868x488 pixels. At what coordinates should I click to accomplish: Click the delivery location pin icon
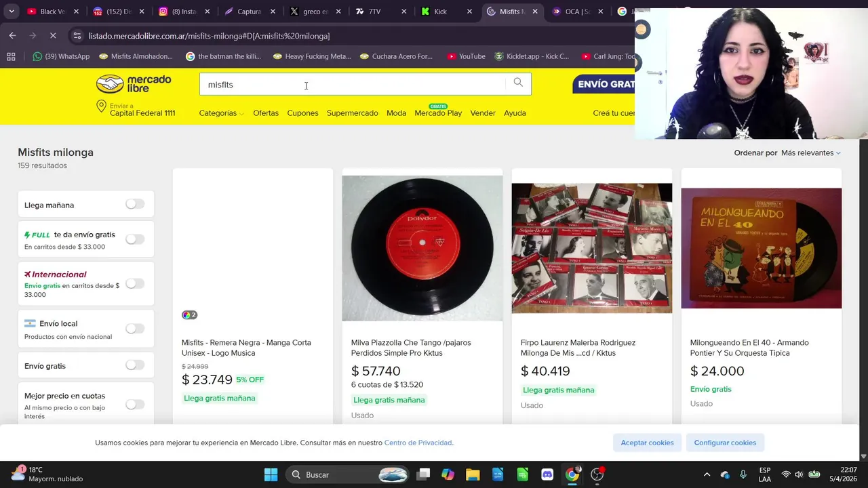click(101, 106)
